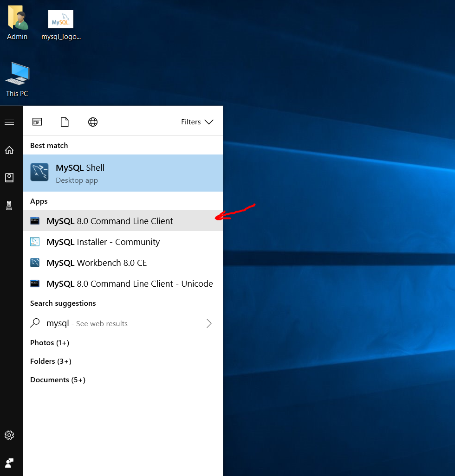
Task: Open MySQL Workbench 8.0 CE
Action: pyautogui.click(x=97, y=263)
